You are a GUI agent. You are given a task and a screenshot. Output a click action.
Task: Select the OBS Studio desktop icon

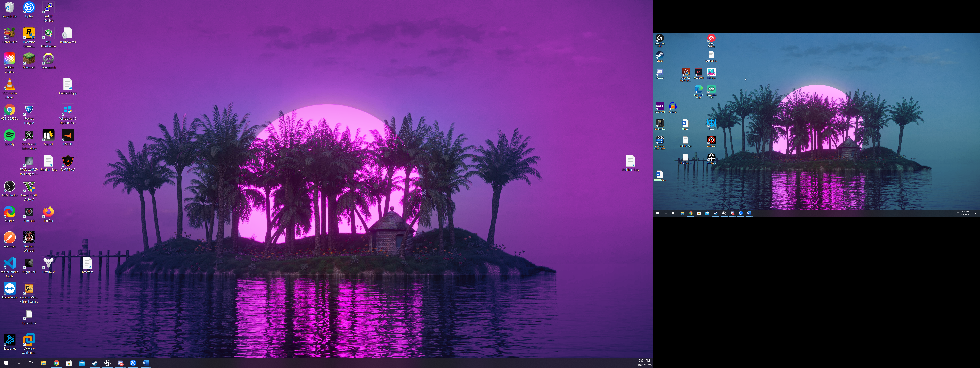tap(10, 187)
